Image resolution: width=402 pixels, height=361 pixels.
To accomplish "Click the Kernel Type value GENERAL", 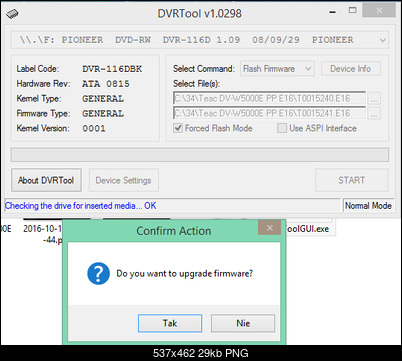I will [103, 99].
